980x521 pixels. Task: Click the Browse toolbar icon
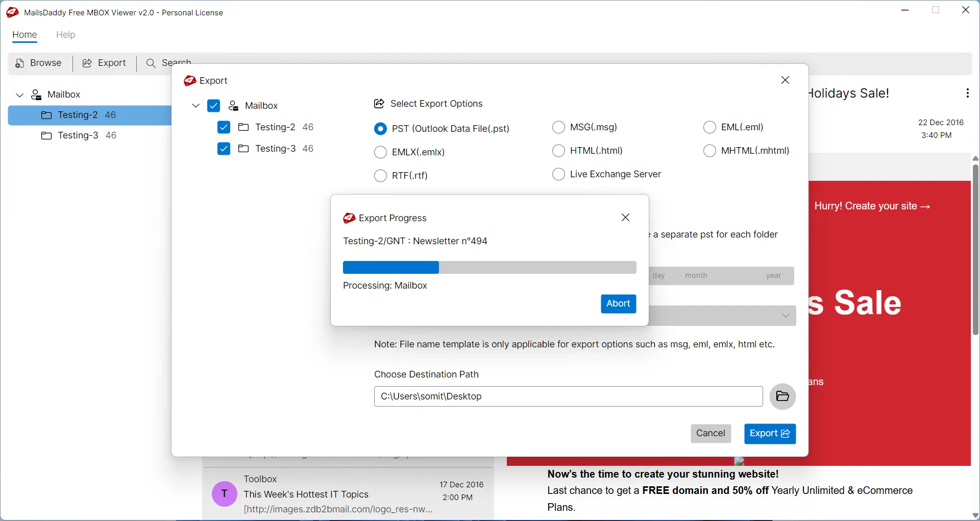tap(18, 63)
